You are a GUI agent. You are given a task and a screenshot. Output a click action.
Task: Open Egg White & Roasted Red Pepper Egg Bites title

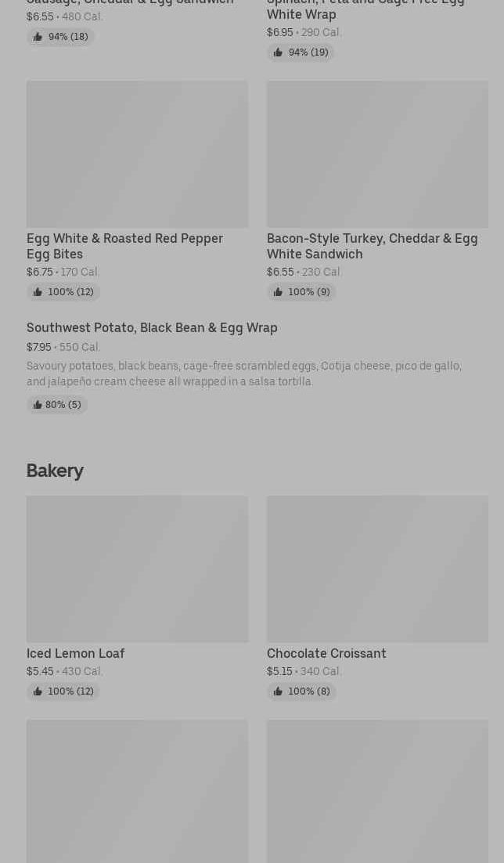[124, 246]
